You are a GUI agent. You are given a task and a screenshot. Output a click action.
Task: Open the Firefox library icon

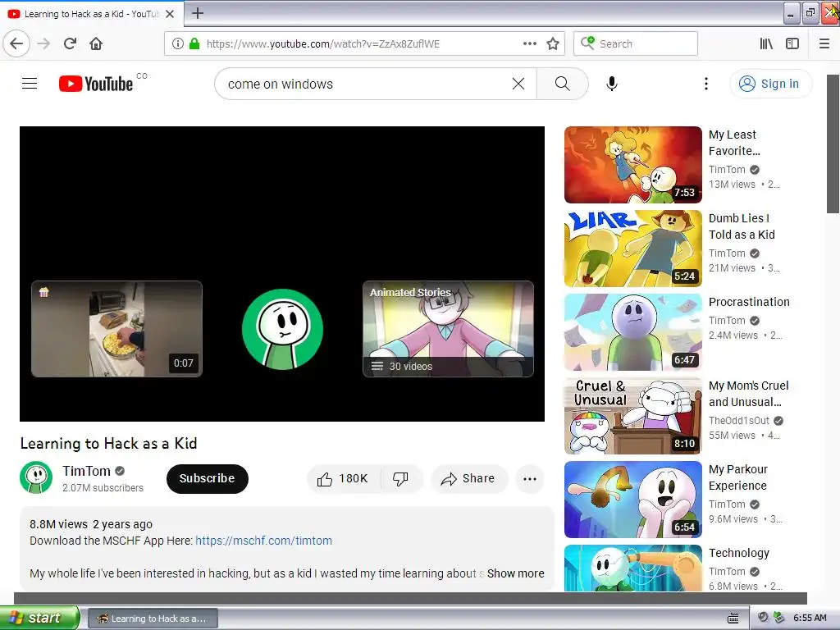pyautogui.click(x=766, y=43)
